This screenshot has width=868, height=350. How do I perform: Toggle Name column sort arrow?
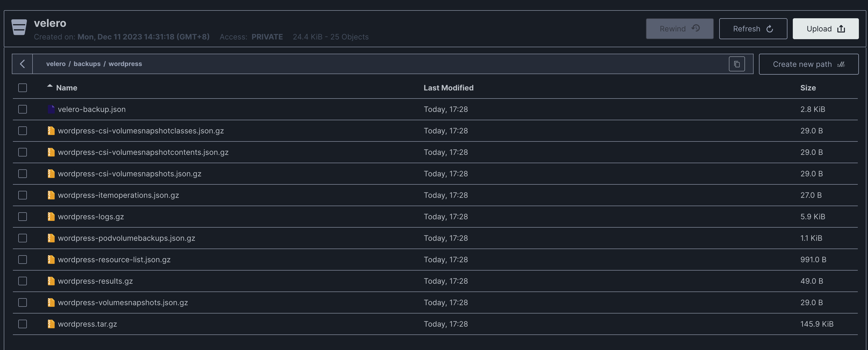[x=50, y=86]
